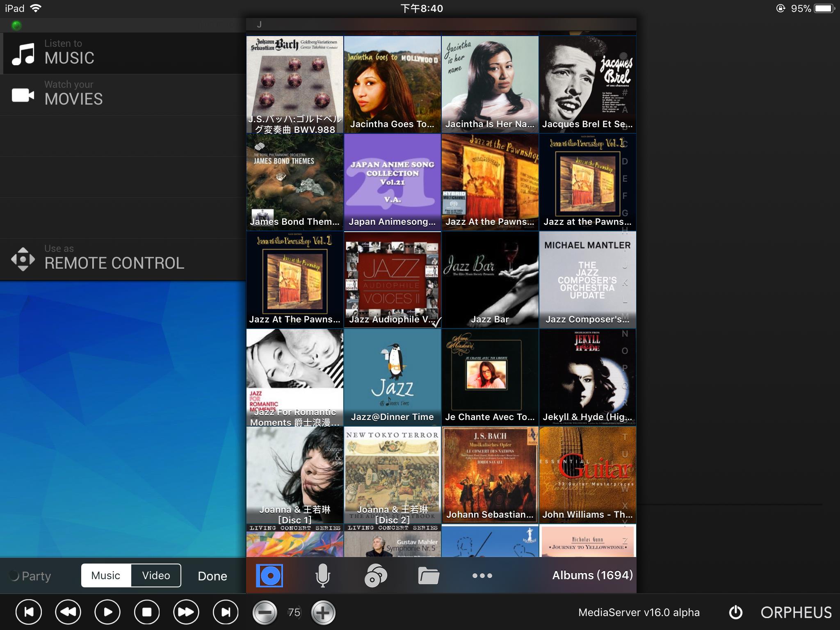Open Je Chante Avec Toi album
Viewport: 840px width, 630px height.
[490, 377]
